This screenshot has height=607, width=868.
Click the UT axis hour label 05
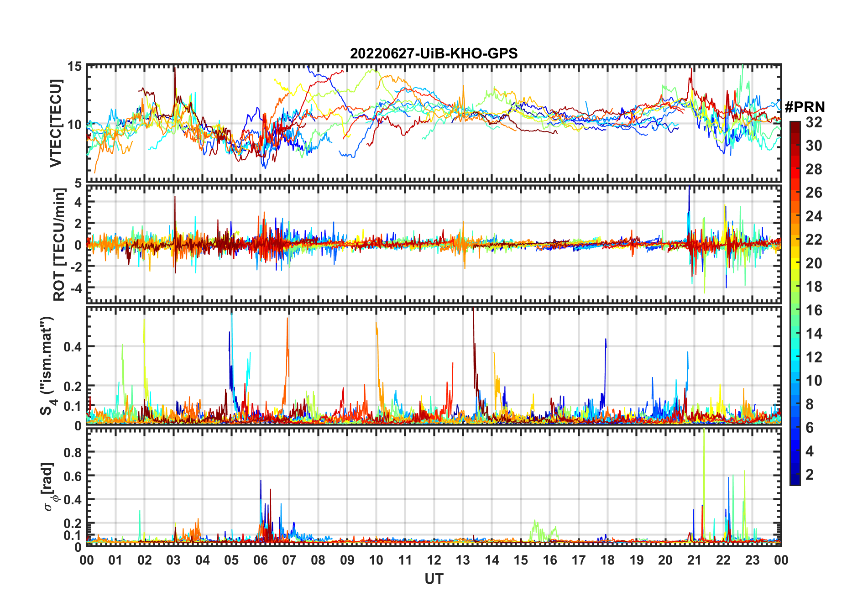[x=231, y=560]
